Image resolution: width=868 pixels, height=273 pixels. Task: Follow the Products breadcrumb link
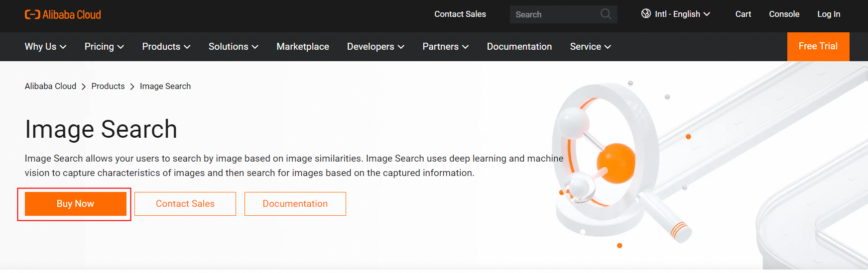coord(108,86)
